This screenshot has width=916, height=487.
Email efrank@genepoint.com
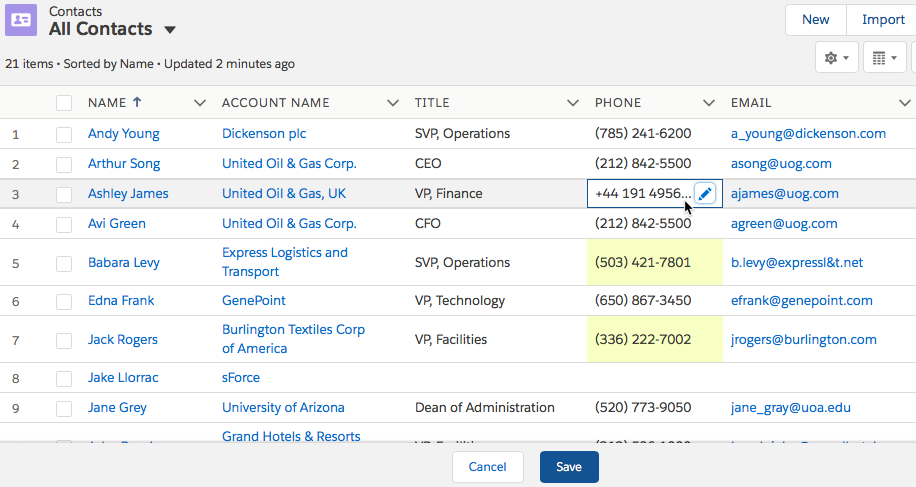click(x=802, y=300)
